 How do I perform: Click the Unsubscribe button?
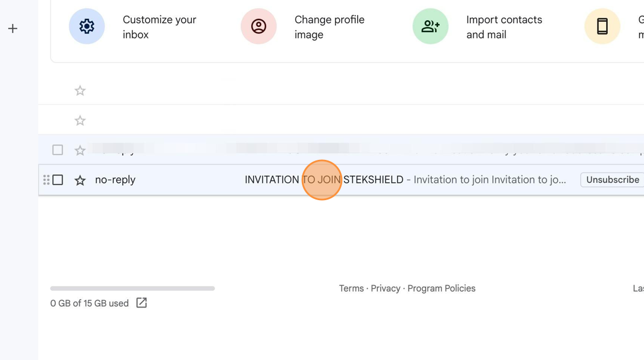tap(612, 179)
